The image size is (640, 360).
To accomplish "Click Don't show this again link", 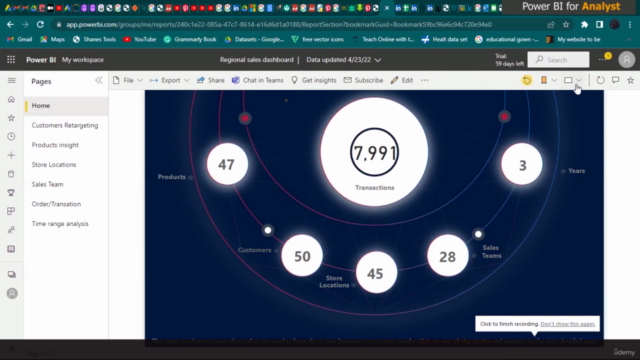I will (567, 324).
